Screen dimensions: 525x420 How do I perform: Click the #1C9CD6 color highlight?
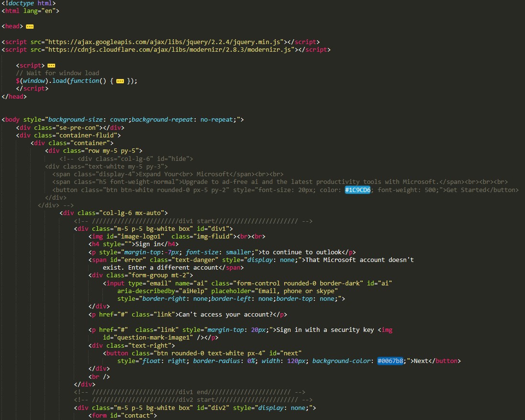pyautogui.click(x=357, y=190)
